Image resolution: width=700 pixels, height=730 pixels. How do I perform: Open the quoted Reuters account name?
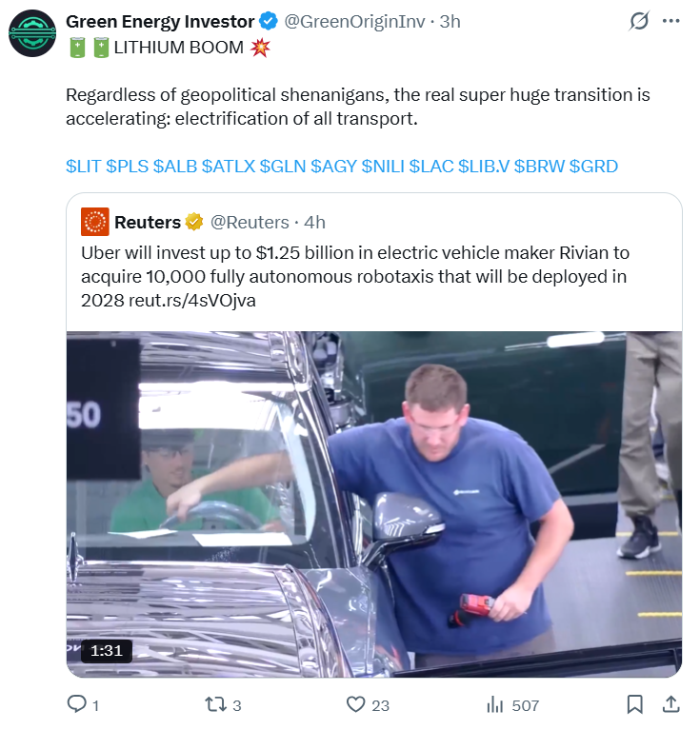pyautogui.click(x=148, y=222)
